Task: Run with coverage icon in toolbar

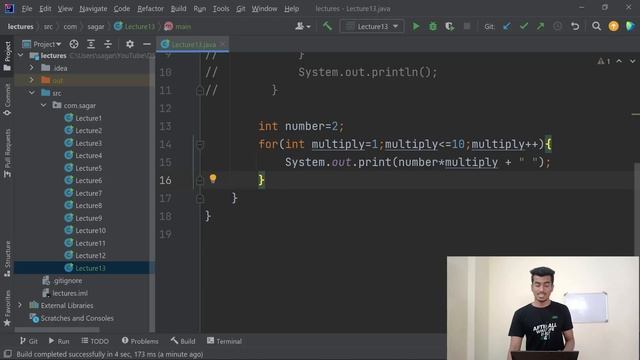Action: [x=450, y=27]
